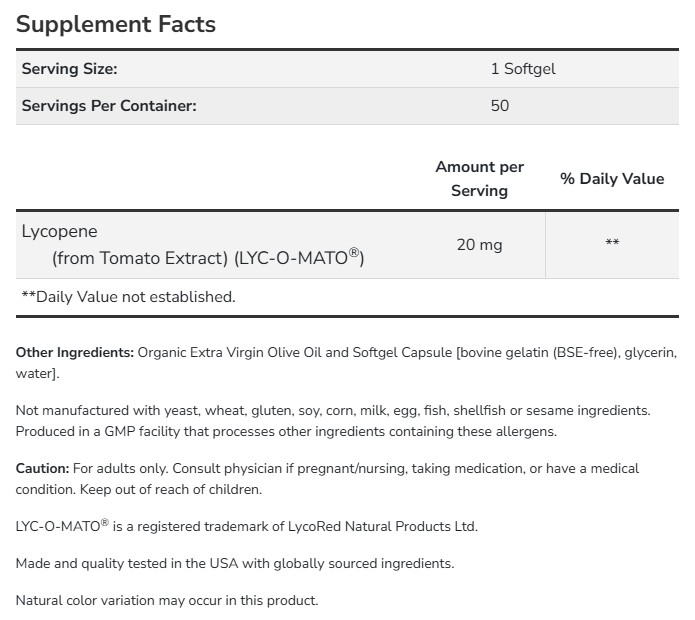Click the Natural color variation note
Screen dimensions: 695x620
tap(167, 600)
